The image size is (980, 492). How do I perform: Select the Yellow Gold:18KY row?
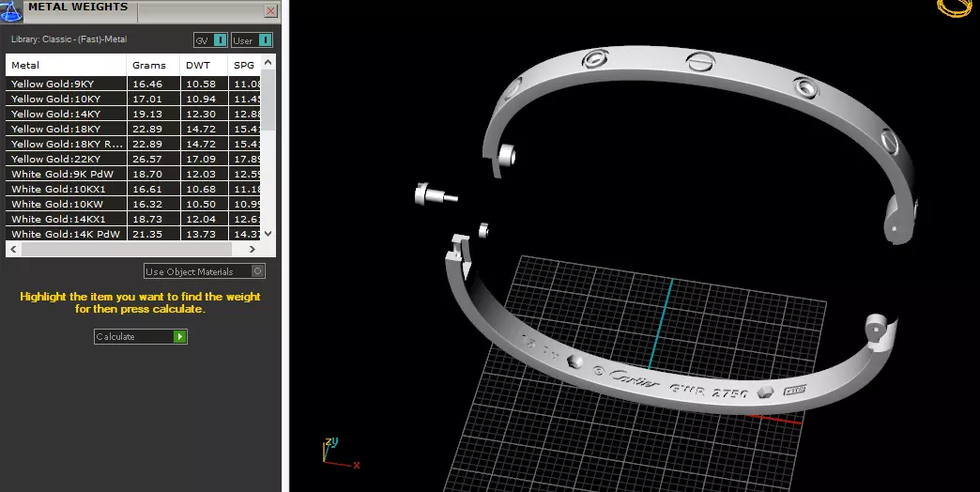click(133, 129)
